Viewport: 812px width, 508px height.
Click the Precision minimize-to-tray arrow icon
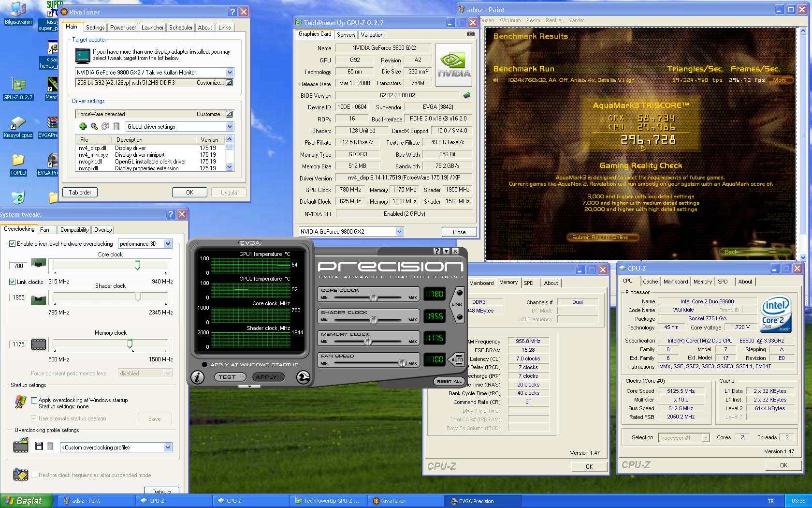point(446,251)
